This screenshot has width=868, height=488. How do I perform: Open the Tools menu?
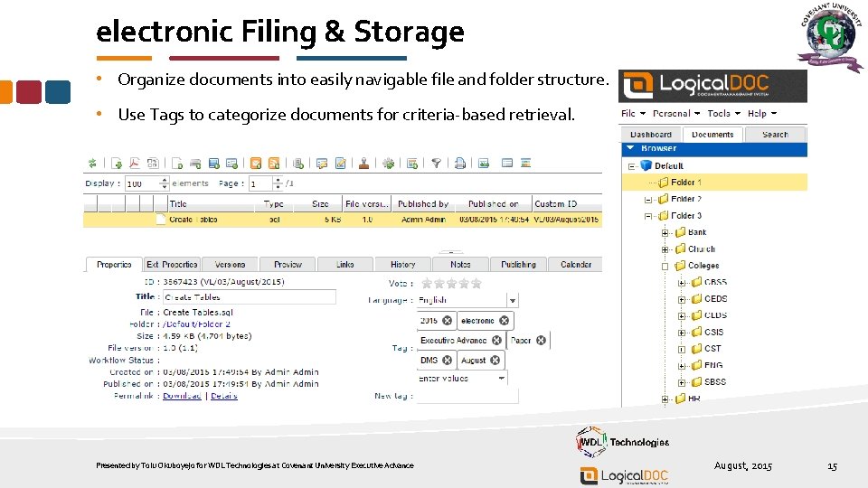pos(723,114)
